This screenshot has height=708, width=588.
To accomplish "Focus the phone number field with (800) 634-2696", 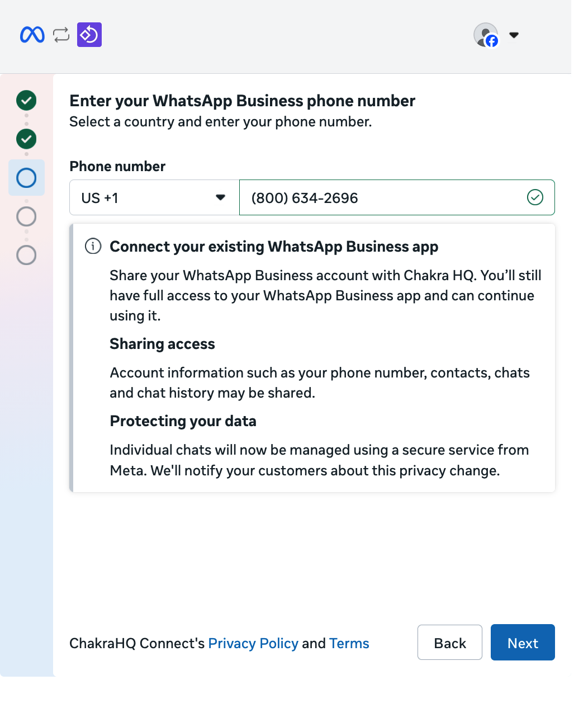I will [x=380, y=198].
